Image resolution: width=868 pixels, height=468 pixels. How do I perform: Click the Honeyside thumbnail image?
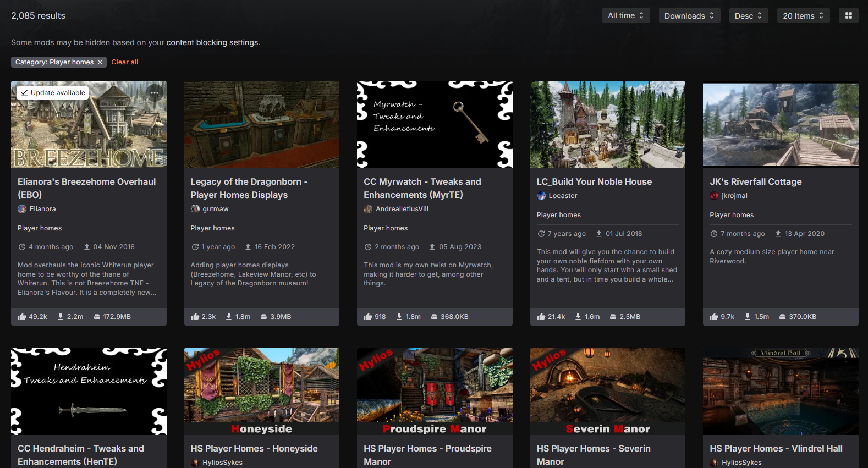262,392
